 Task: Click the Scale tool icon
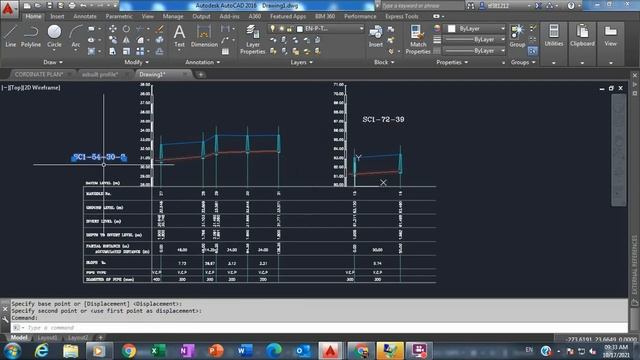(126, 51)
